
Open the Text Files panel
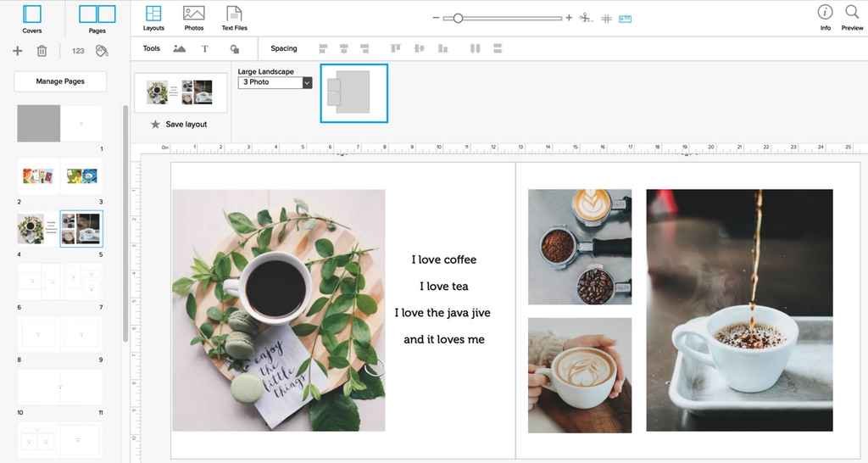pos(234,19)
